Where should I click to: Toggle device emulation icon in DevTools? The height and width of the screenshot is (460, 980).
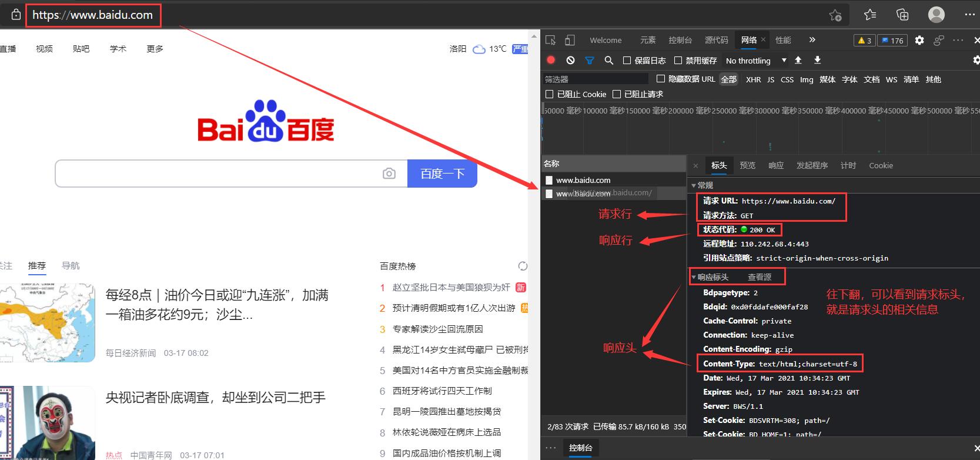(570, 40)
